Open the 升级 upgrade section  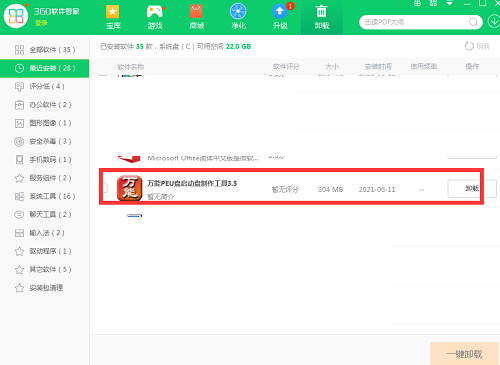click(280, 17)
